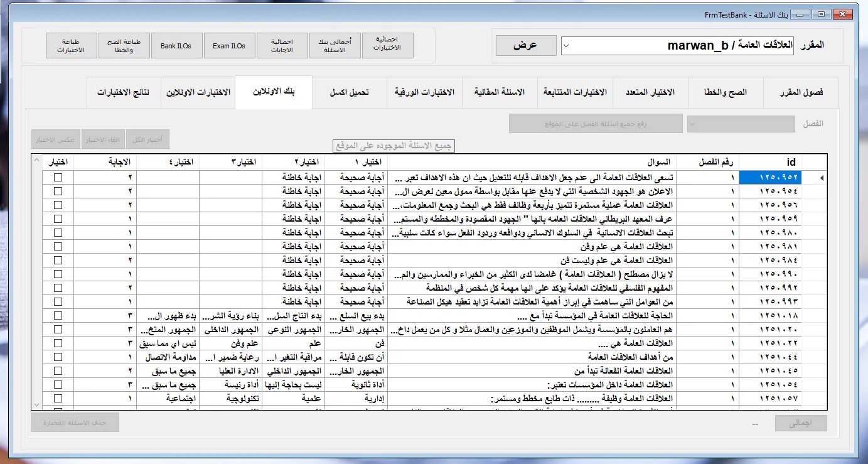This screenshot has height=464, width=868.
Task: Click the أختيار الكل select-all button
Action: click(x=148, y=139)
